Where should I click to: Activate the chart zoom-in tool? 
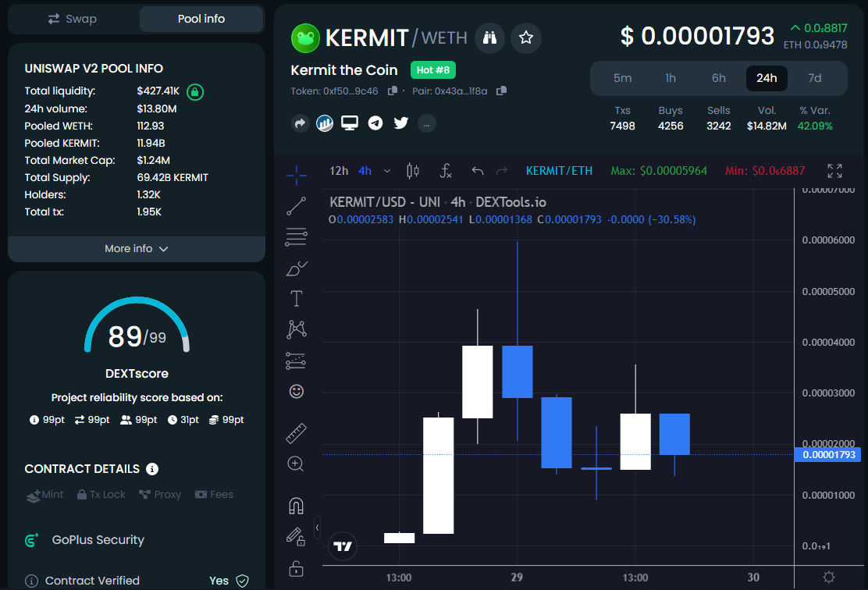point(296,464)
